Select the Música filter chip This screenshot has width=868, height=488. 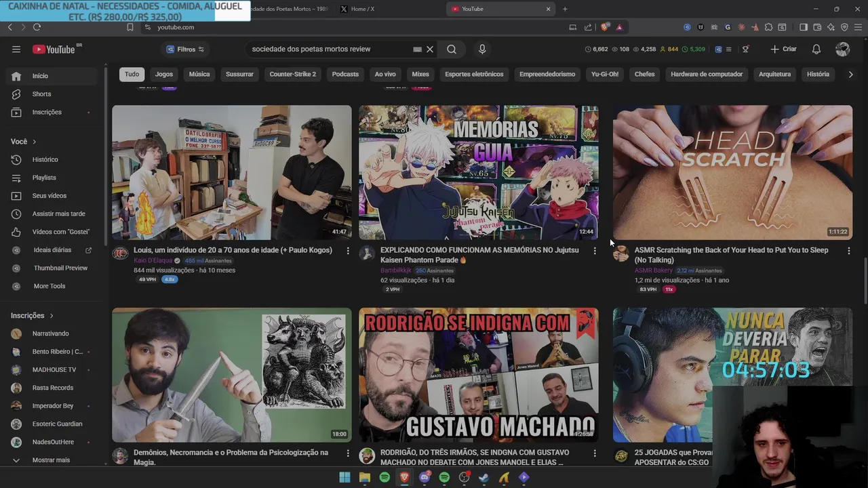pyautogui.click(x=199, y=74)
